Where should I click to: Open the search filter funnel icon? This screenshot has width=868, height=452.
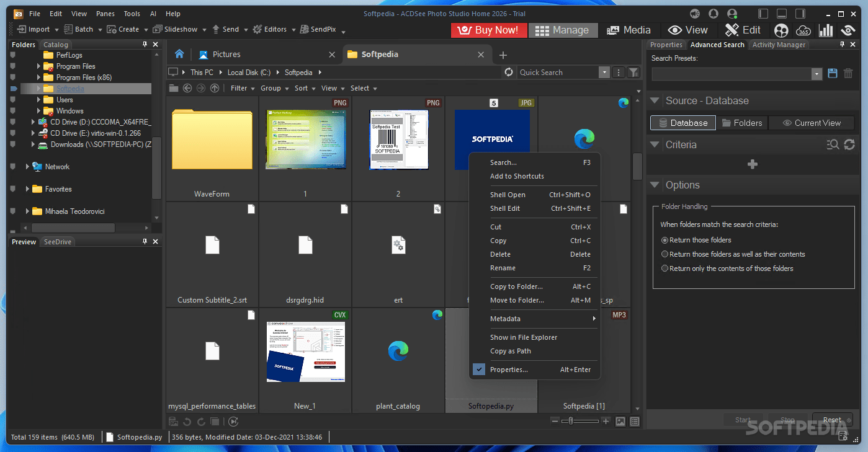(633, 72)
